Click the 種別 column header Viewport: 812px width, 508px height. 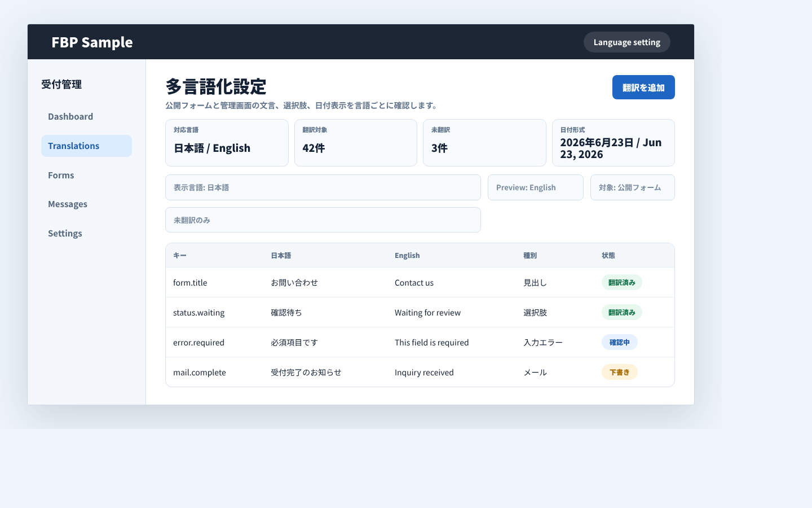coord(530,256)
